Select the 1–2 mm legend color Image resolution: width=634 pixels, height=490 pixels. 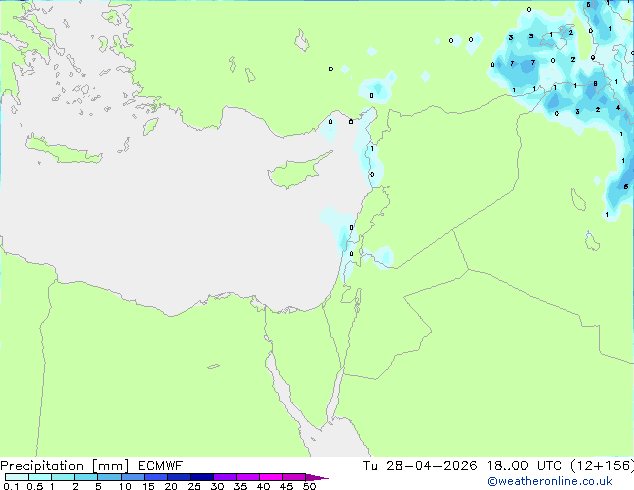coord(63,477)
